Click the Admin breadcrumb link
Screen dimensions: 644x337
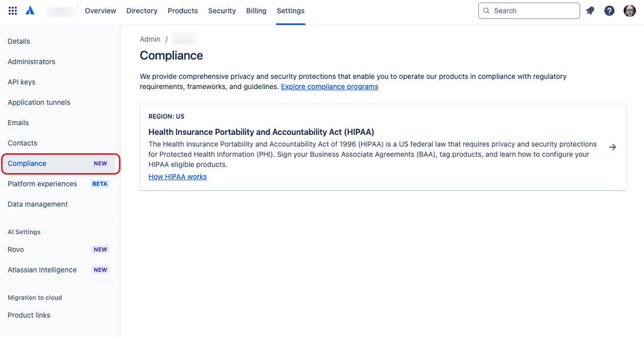150,39
